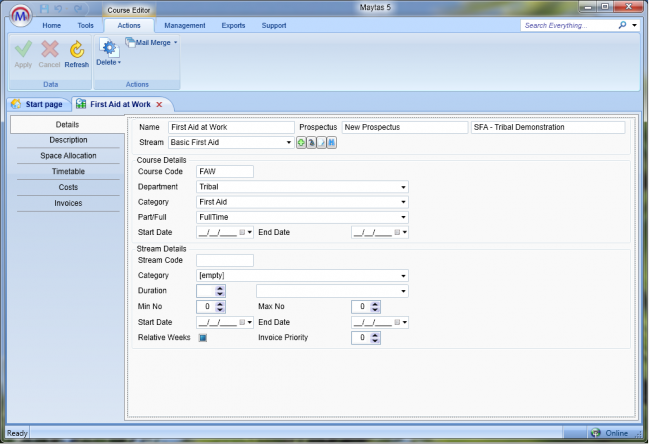Viewport: 650px width, 444px height.
Task: Click the Refresh icon in the ribbon
Action: click(x=77, y=50)
